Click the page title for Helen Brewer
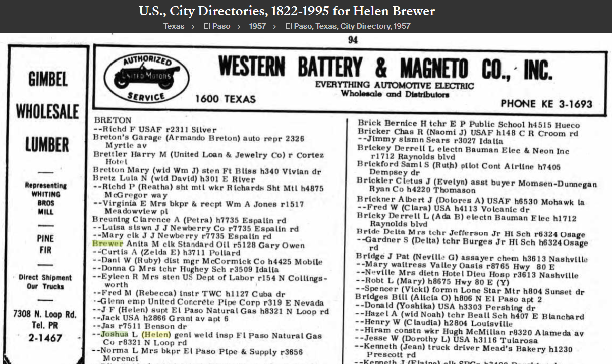This screenshot has height=364, width=612. (287, 10)
